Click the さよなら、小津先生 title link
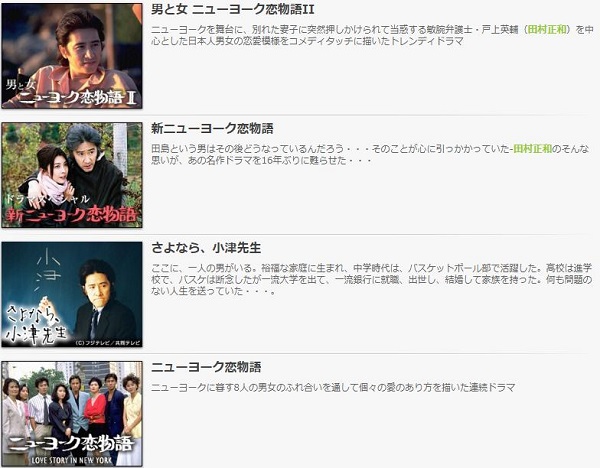The width and height of the screenshot is (600, 468). [x=206, y=248]
